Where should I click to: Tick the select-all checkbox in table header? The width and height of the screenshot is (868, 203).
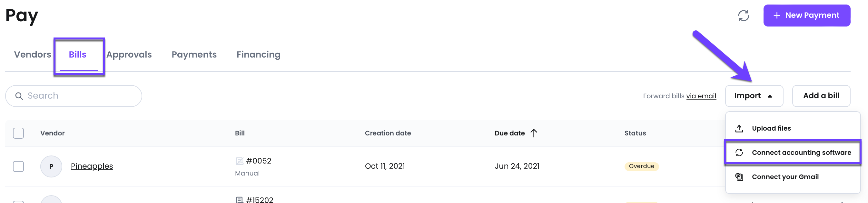[18, 133]
